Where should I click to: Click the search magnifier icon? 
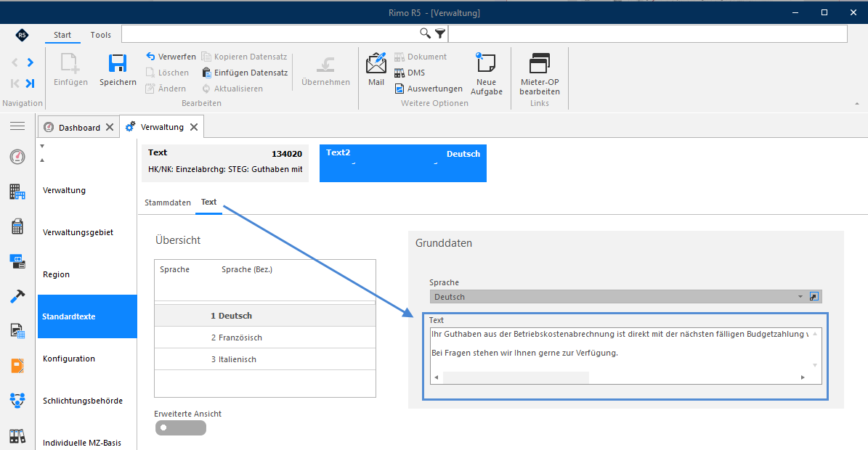[x=425, y=33]
